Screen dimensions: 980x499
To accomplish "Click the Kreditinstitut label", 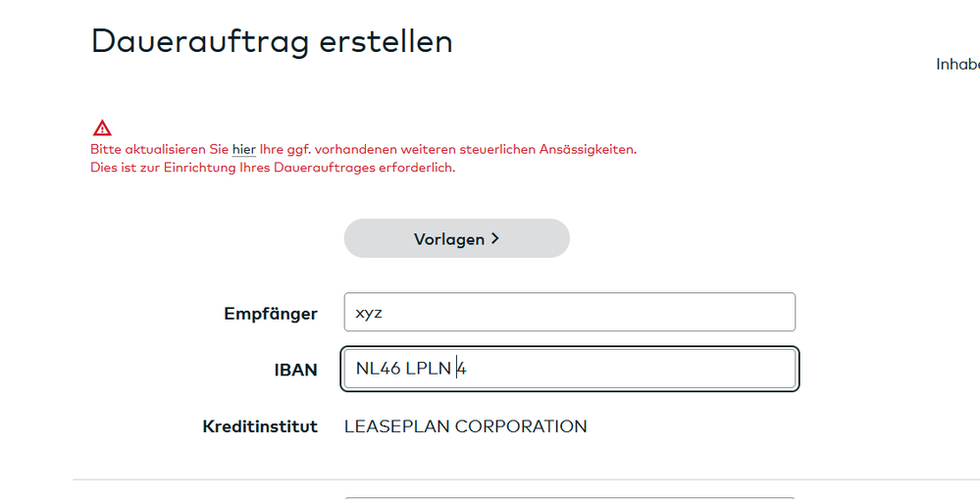I will click(260, 426).
